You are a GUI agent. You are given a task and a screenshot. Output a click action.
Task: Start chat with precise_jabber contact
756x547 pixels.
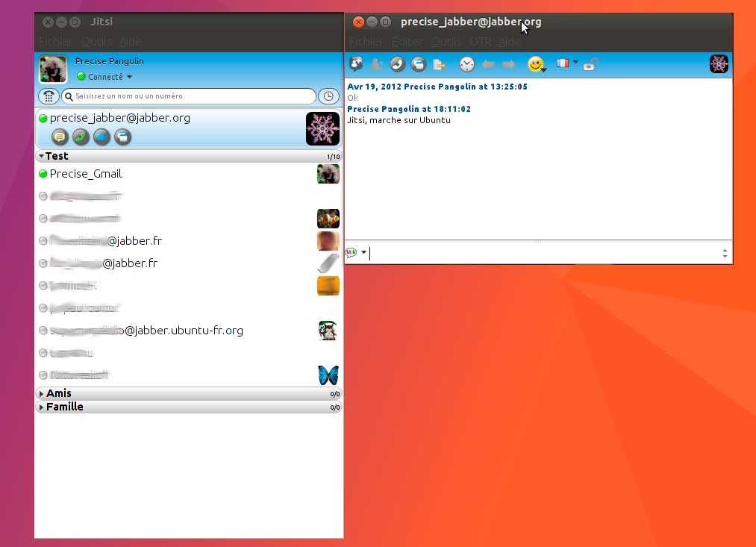tap(60, 137)
